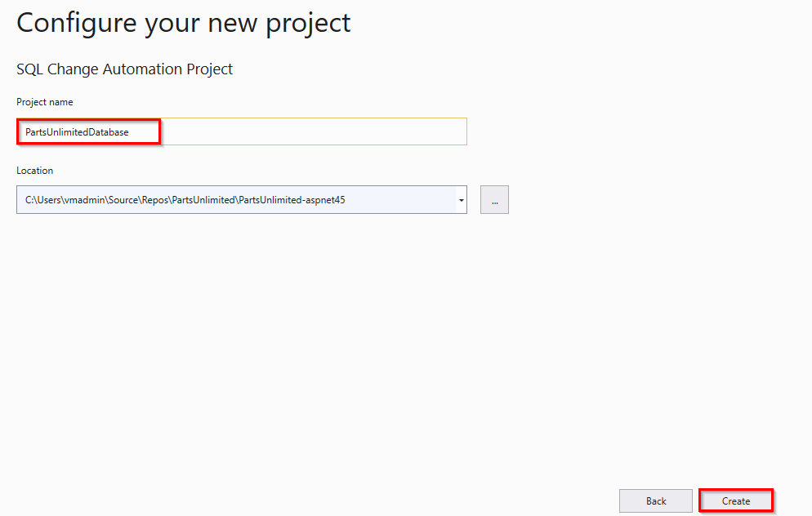Viewport: 812px width, 516px height.
Task: Click the word "project" in the heading
Action: point(308,24)
